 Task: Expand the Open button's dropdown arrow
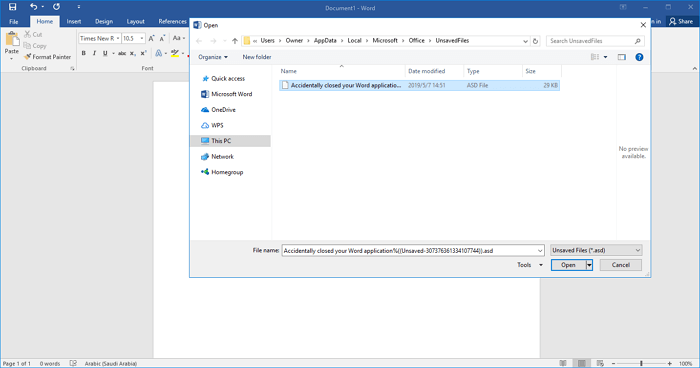[589, 265]
